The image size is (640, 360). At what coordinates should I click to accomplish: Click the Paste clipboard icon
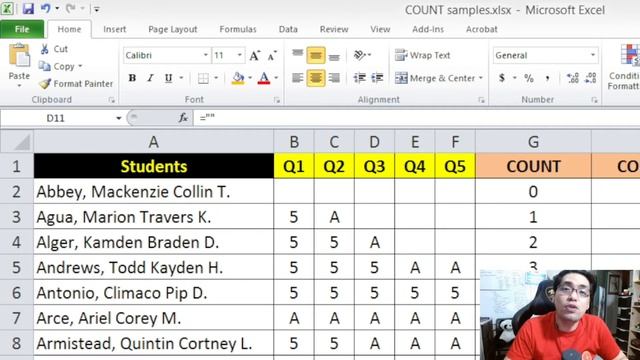(19, 56)
